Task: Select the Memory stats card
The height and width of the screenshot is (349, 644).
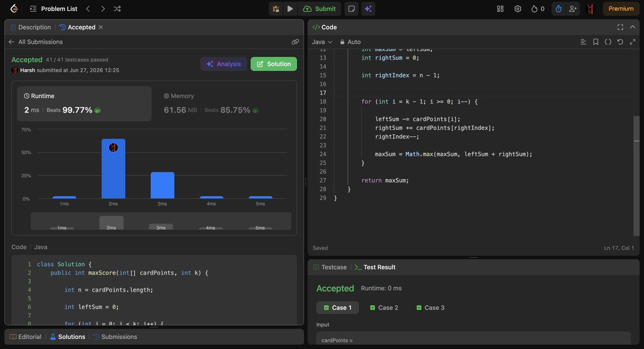Action: (x=224, y=104)
